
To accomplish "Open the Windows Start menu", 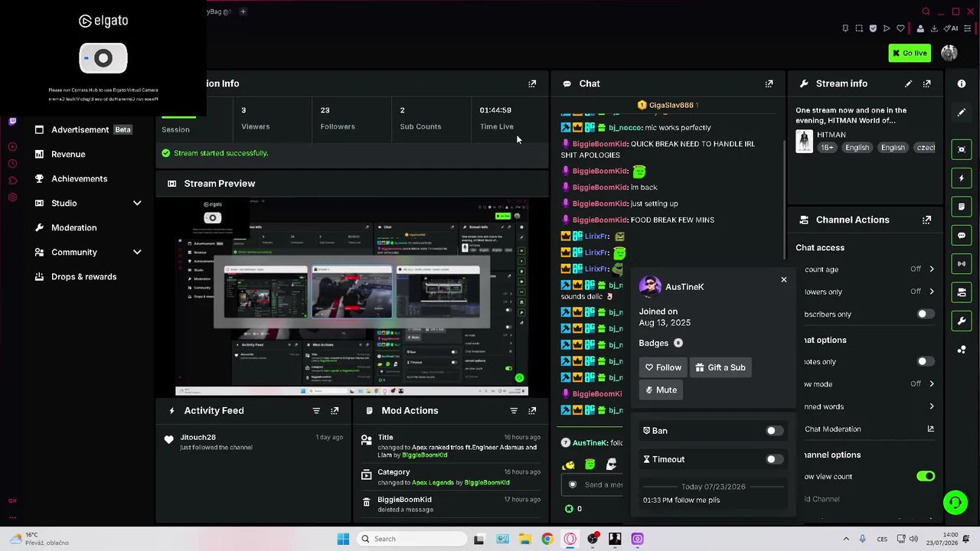I will pos(343,539).
